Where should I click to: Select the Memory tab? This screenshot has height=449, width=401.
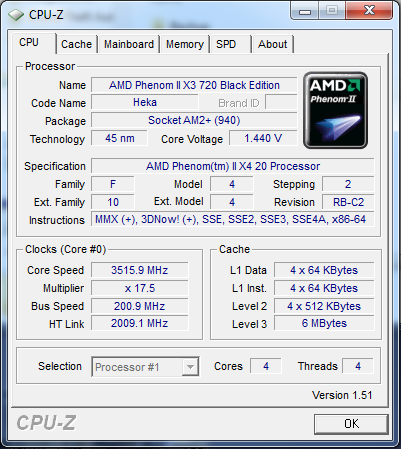tap(185, 44)
